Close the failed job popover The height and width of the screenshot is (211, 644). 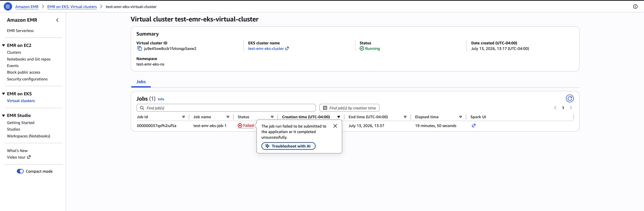pyautogui.click(x=335, y=126)
